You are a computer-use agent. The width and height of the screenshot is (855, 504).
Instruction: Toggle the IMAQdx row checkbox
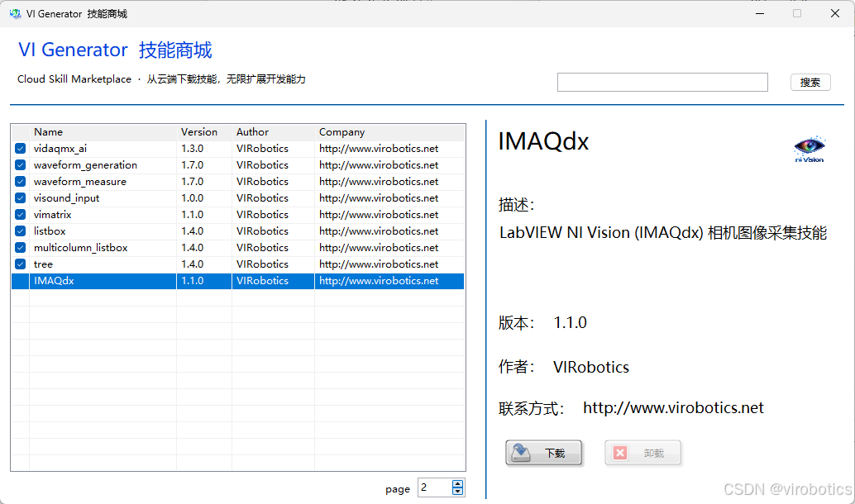click(x=20, y=281)
